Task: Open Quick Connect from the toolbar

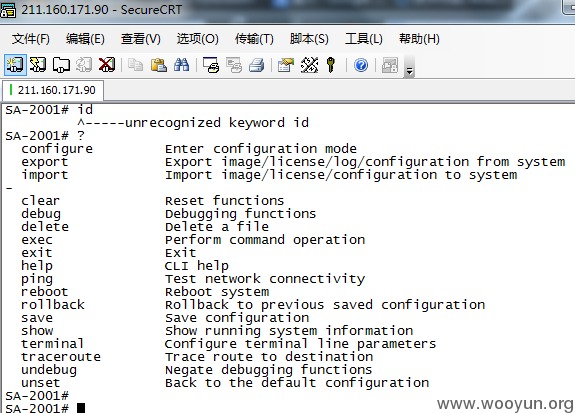Action: pos(38,65)
